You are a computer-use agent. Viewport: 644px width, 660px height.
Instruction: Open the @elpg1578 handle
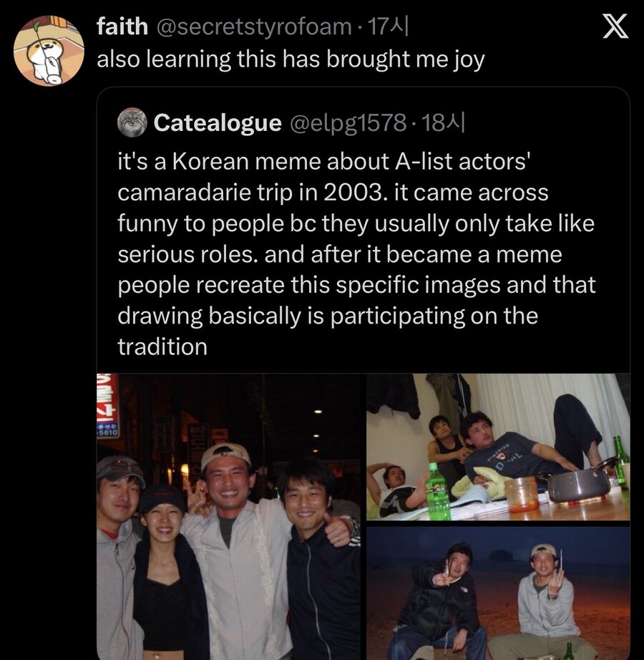[x=347, y=123]
